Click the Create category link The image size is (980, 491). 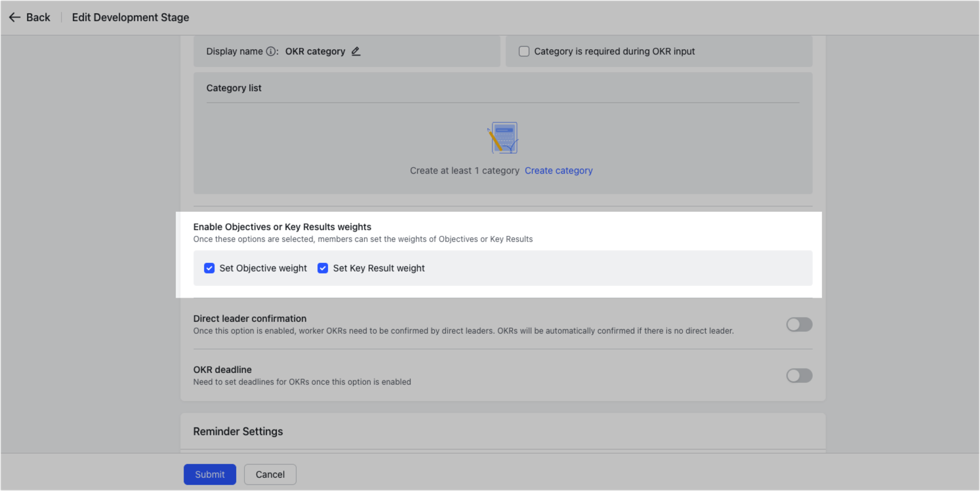pyautogui.click(x=558, y=170)
